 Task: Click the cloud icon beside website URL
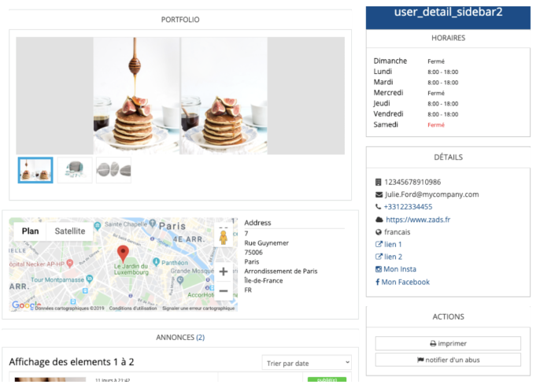coord(379,220)
